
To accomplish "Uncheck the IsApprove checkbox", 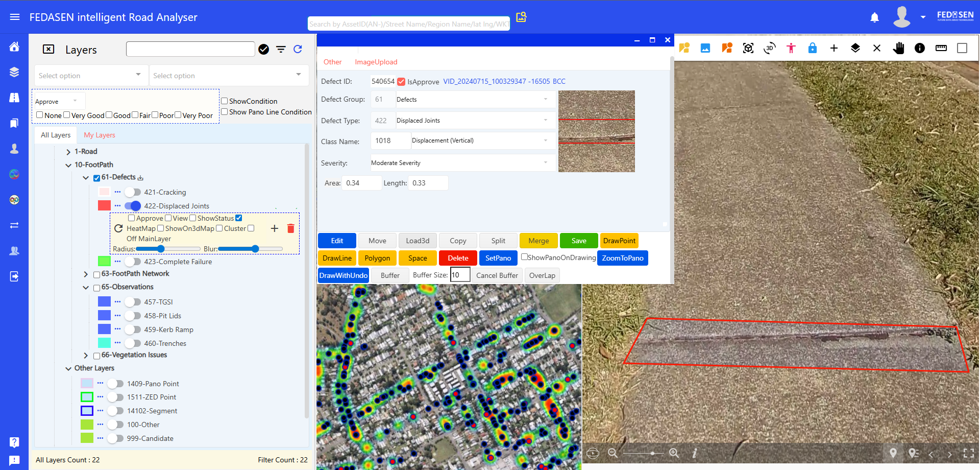I will [401, 82].
